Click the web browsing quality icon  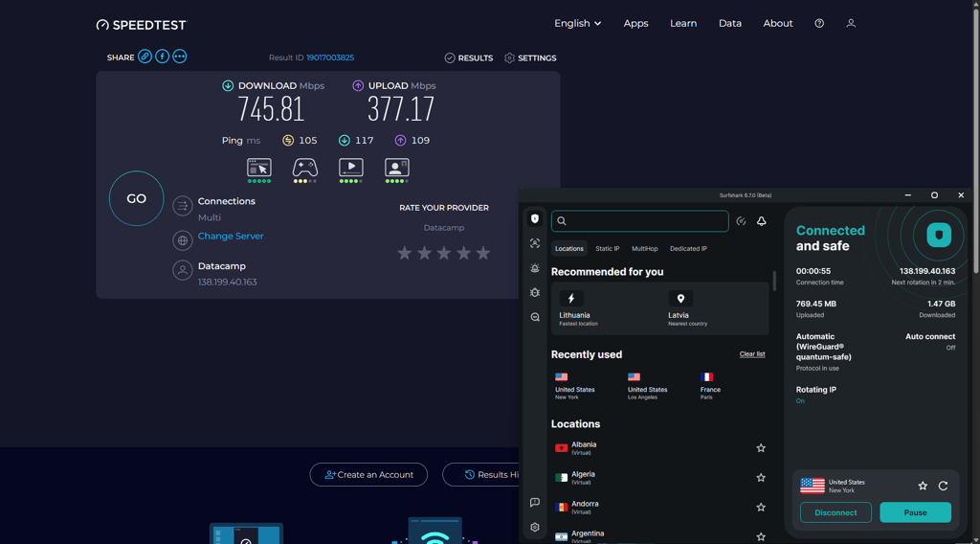point(258,168)
